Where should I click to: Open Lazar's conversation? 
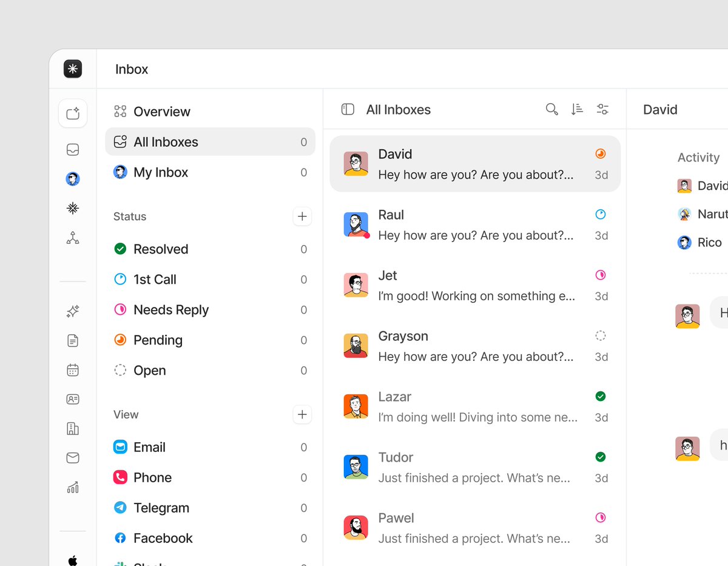[x=475, y=406]
